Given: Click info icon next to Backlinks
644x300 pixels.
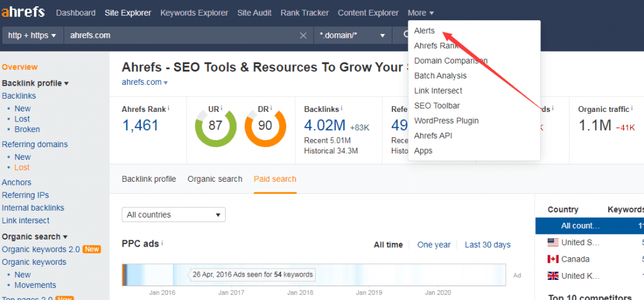Looking at the screenshot, I should [x=341, y=109].
